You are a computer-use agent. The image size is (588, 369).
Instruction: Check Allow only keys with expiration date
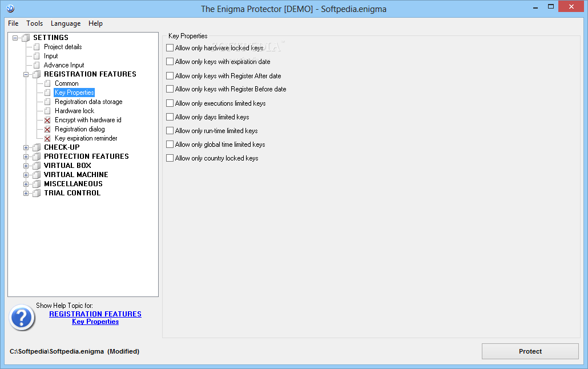170,62
